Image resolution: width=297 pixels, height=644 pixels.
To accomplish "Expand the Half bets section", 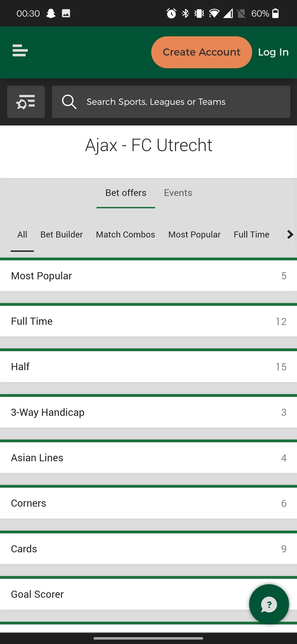I will pos(148,367).
